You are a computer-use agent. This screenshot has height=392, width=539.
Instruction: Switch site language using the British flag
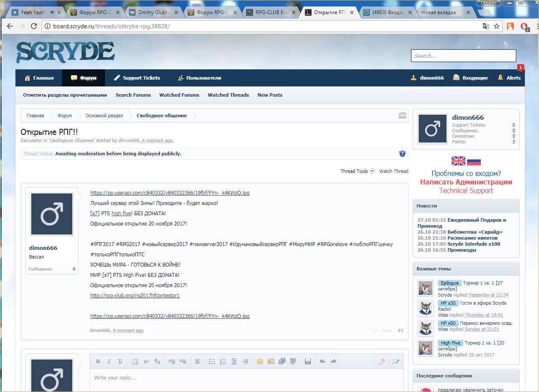(x=459, y=161)
